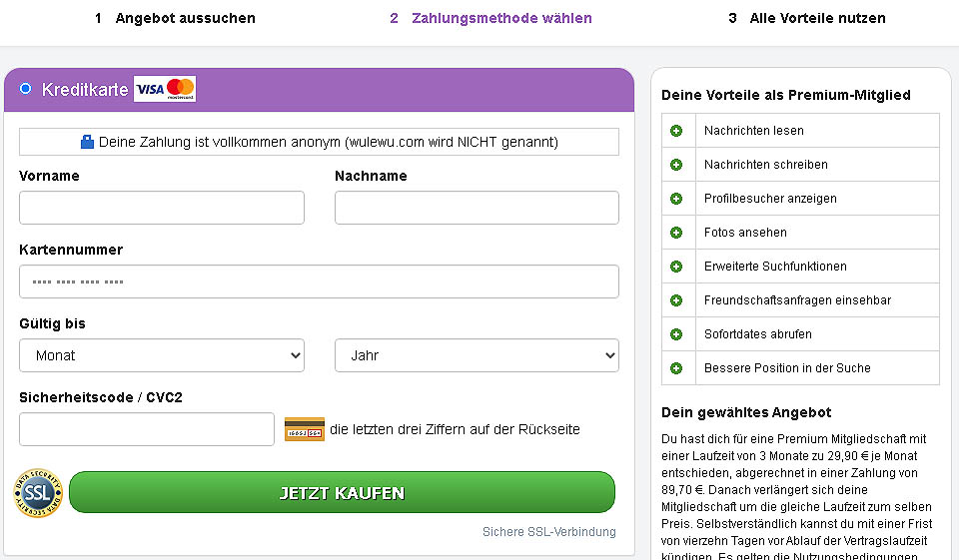The width and height of the screenshot is (959, 560).
Task: Click the plus icon beside Fotos ansehen
Action: click(676, 233)
